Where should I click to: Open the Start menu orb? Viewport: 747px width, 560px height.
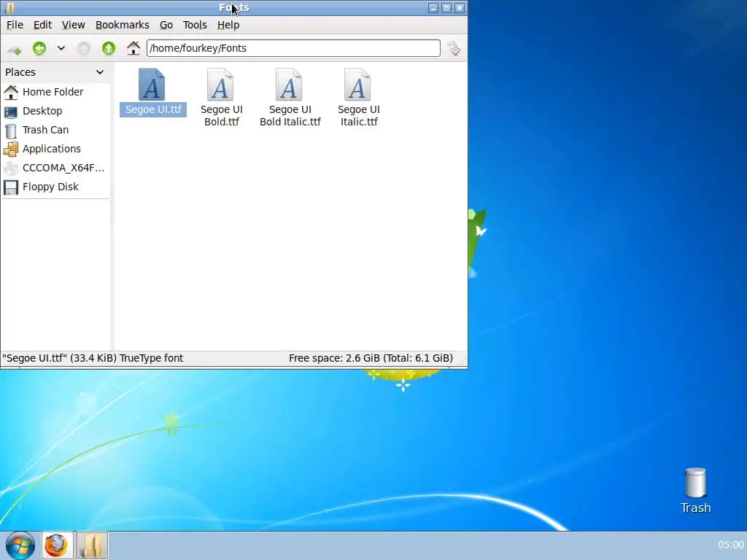[x=20, y=545]
